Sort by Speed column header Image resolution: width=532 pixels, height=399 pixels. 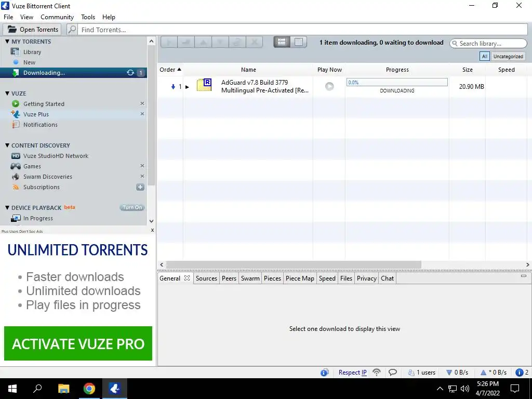tap(506, 70)
